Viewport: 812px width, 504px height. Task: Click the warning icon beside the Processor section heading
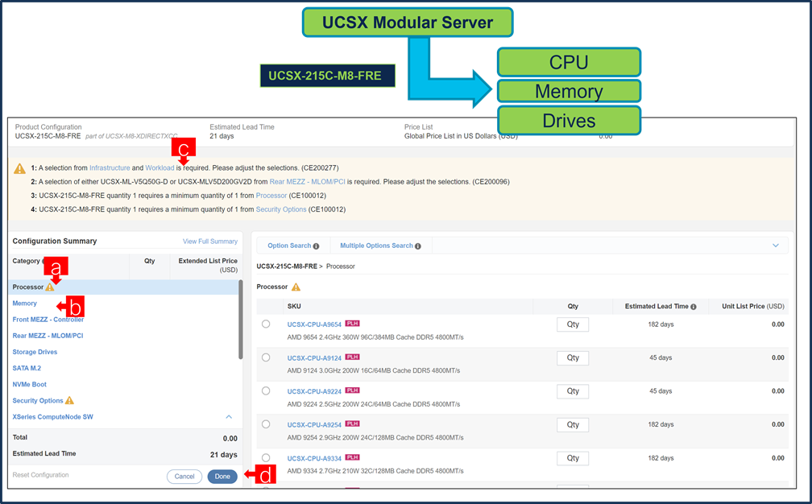(x=296, y=287)
